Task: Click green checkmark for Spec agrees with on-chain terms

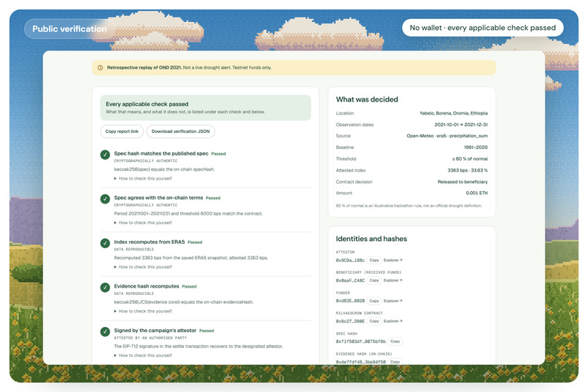Action: (x=105, y=199)
